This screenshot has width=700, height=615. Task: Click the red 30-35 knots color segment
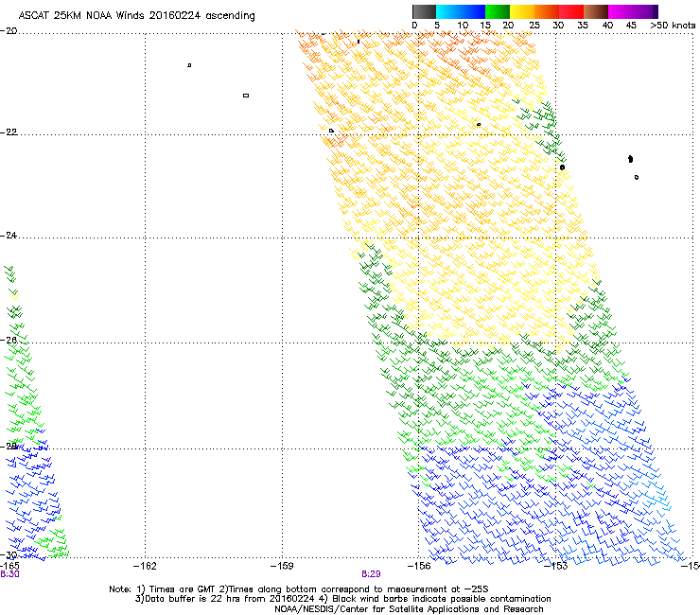571,11
